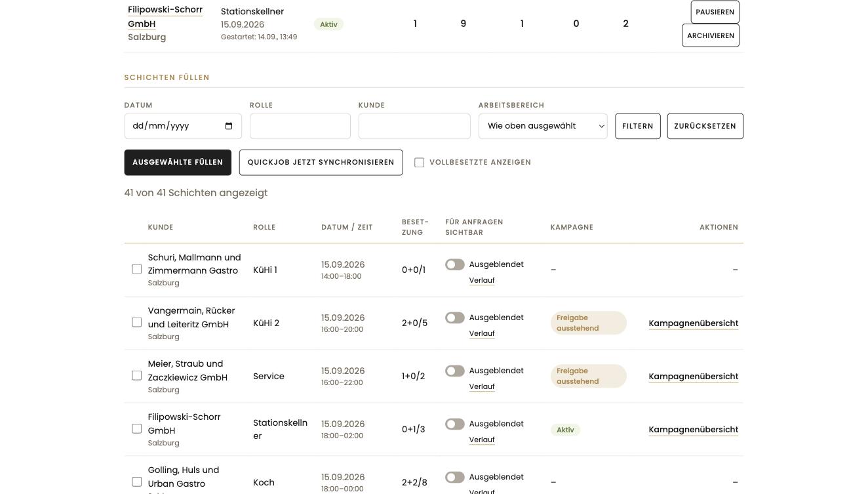Pause the Filipowski-Schorr campaign
Image resolution: width=868 pixels, height=494 pixels.
point(715,12)
